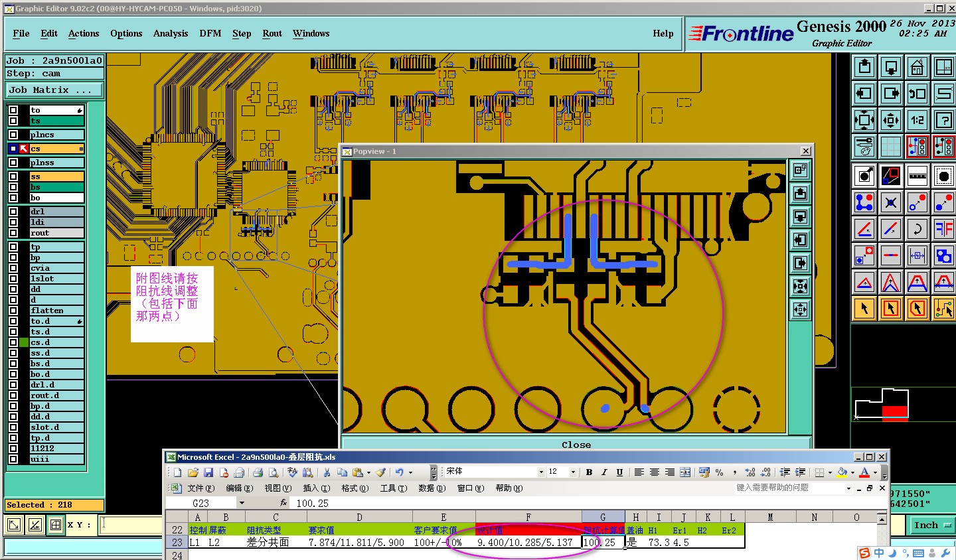Screen dimensions: 956x560
Task: Open the Undo history dropdown arrow in Excel
Action: point(410,472)
